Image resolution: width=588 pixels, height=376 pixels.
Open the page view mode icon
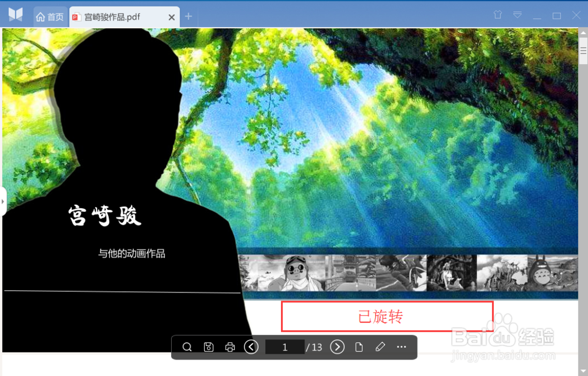coord(359,347)
